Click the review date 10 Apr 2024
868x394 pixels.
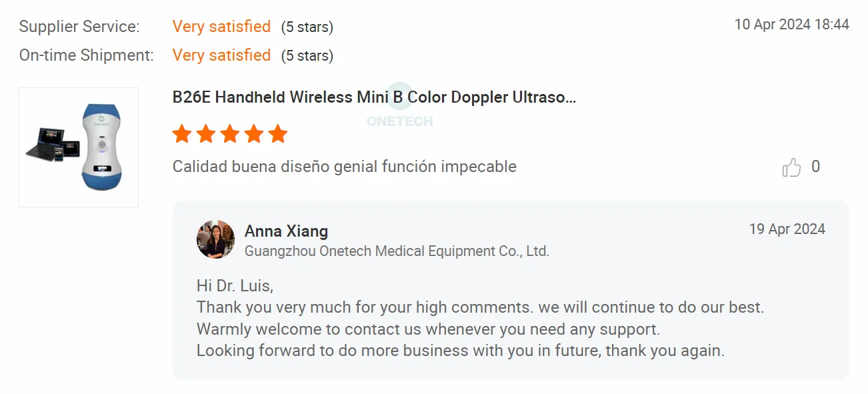pos(791,25)
